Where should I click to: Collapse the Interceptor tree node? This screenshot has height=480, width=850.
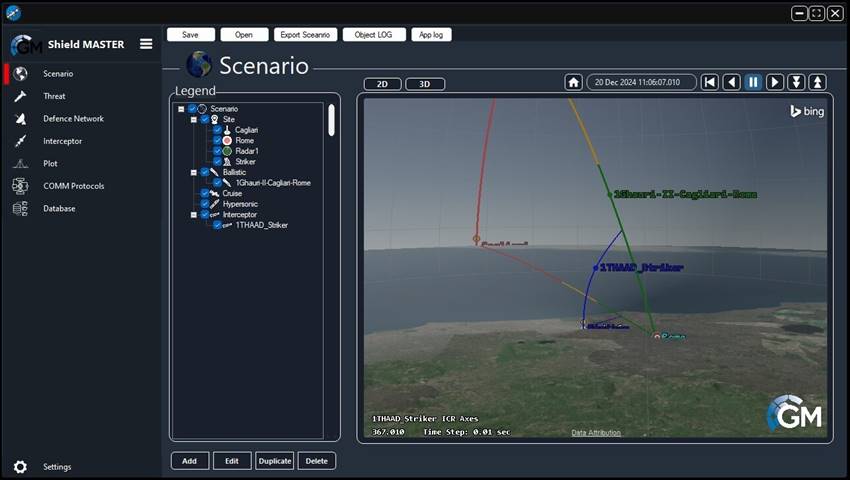click(193, 214)
